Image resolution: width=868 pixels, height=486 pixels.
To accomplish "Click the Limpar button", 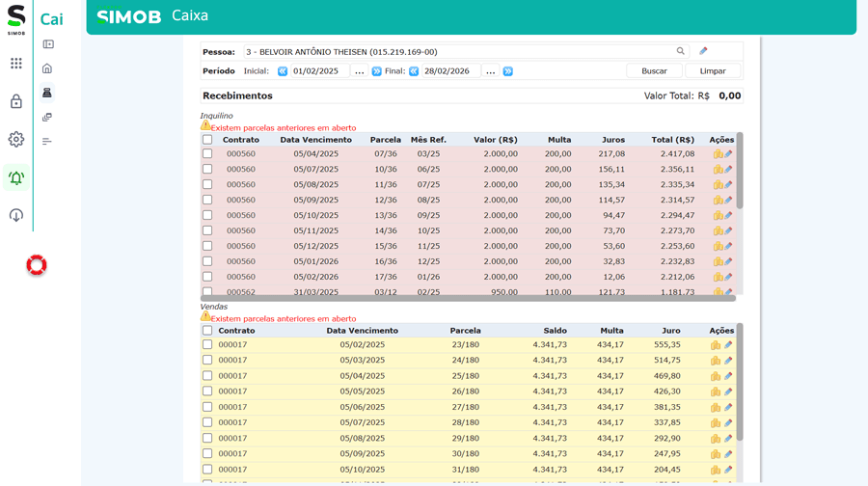I will pos(713,71).
